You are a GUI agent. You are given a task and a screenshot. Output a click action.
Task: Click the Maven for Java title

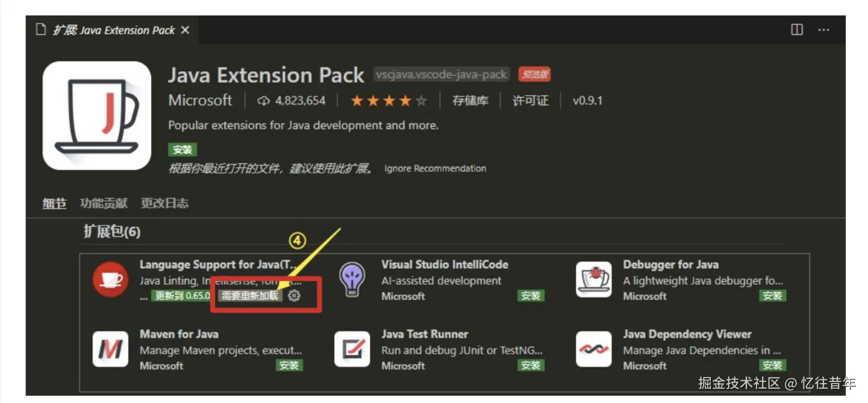coord(179,334)
